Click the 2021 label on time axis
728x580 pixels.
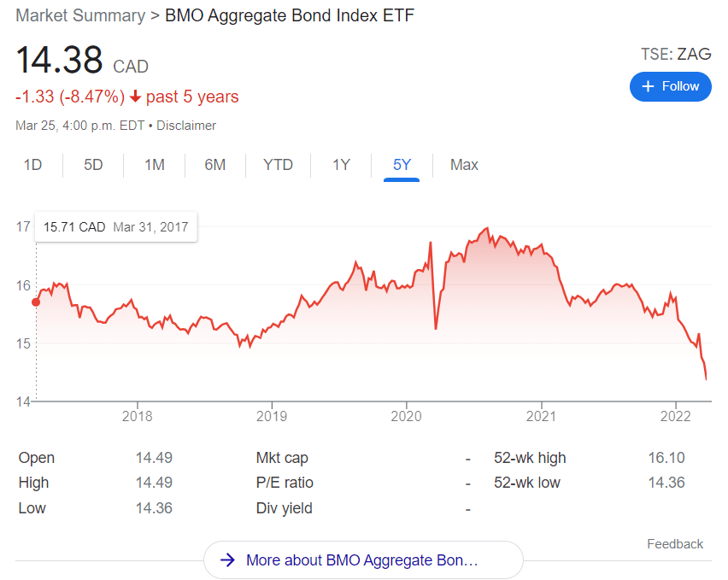coord(542,417)
